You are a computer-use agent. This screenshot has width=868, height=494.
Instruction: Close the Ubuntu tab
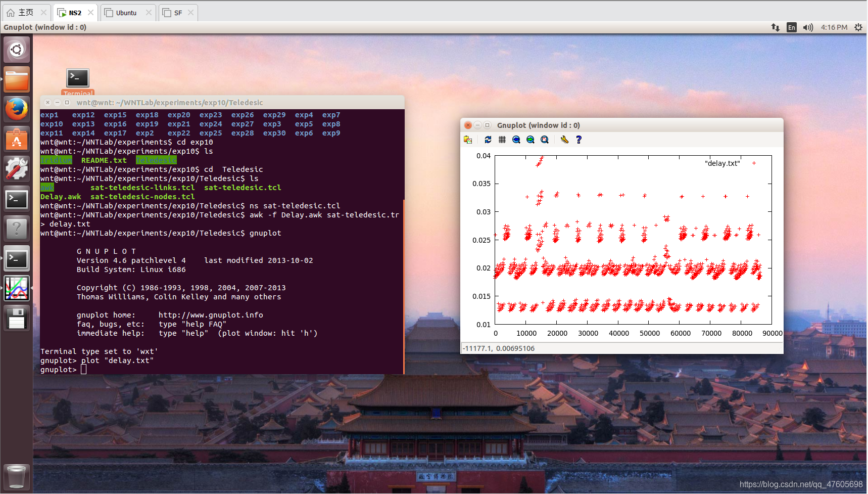pyautogui.click(x=149, y=13)
